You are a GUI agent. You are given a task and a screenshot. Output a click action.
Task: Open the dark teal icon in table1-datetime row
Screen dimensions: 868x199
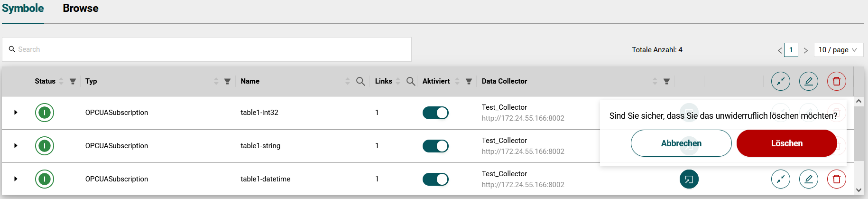689,179
